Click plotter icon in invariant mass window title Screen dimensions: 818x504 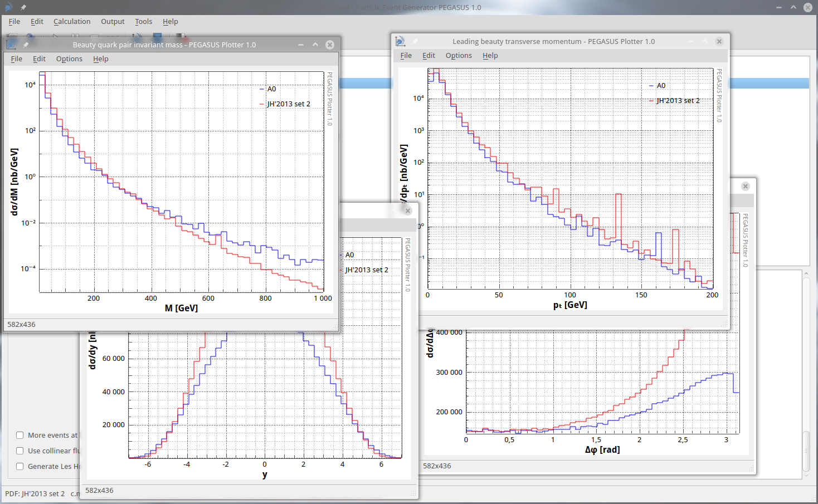[11, 45]
